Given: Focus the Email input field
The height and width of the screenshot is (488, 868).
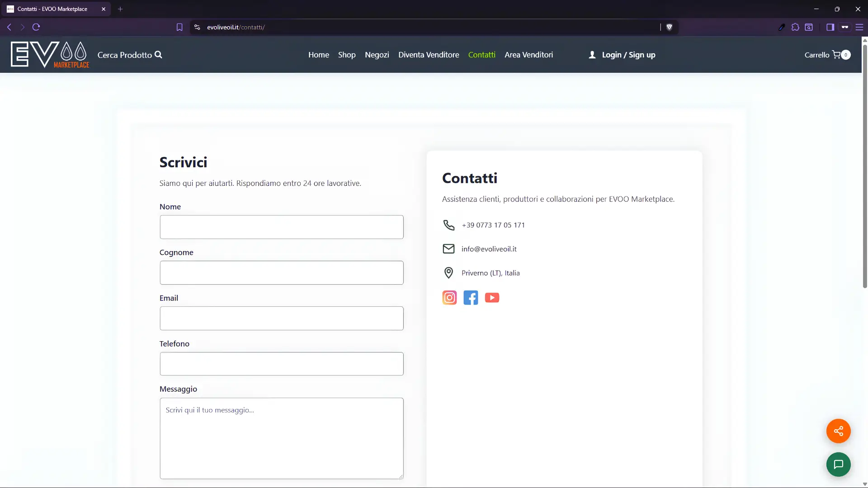Looking at the screenshot, I should [x=281, y=319].
